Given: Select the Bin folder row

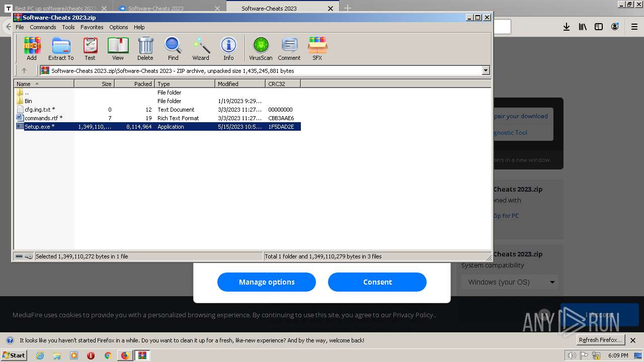Looking at the screenshot, I should (157, 101).
